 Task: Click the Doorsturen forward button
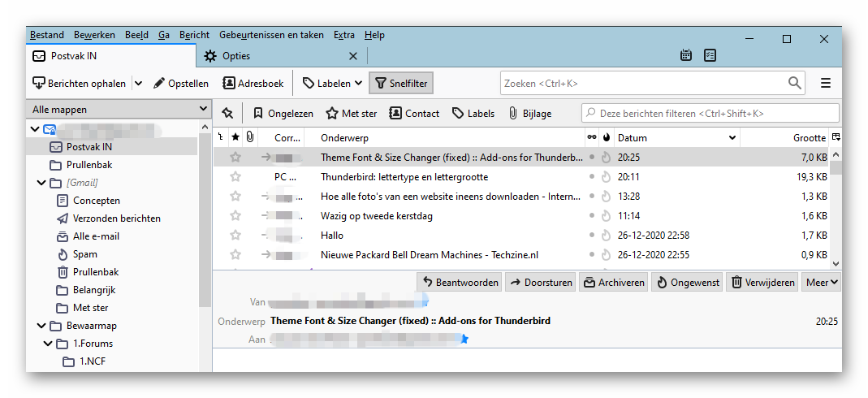pyautogui.click(x=540, y=283)
